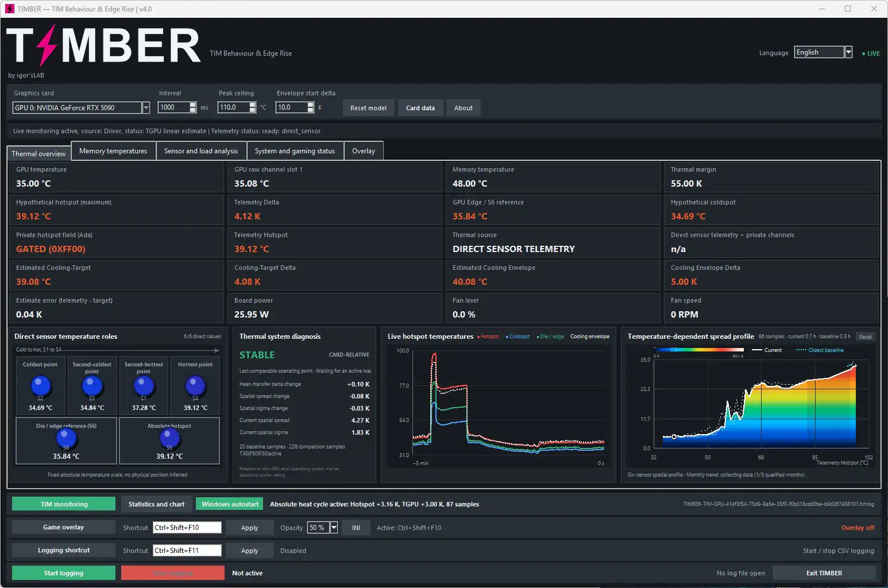Click the Overlay off status text
Screen dimensions: 888x588
pyautogui.click(x=858, y=528)
